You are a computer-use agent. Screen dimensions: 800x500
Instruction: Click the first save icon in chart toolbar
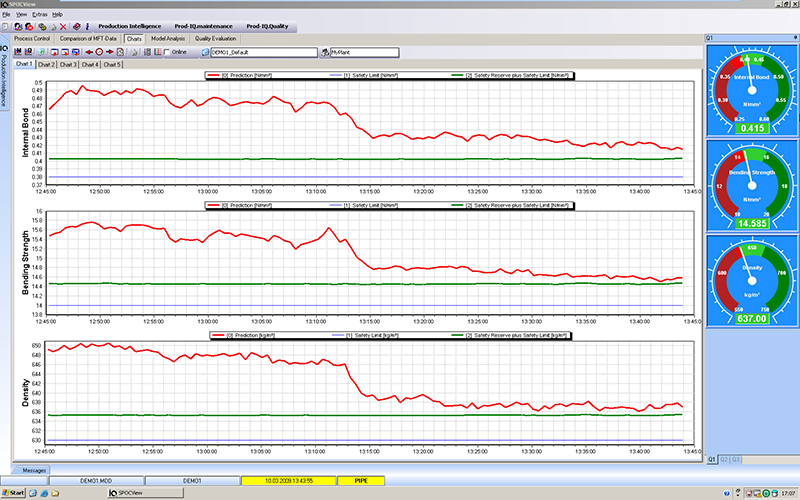click(x=18, y=51)
